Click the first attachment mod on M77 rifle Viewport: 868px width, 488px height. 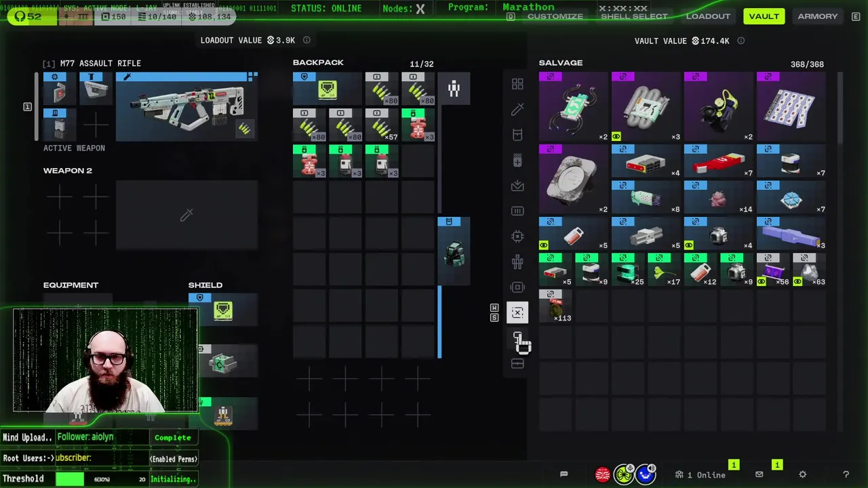coord(59,89)
